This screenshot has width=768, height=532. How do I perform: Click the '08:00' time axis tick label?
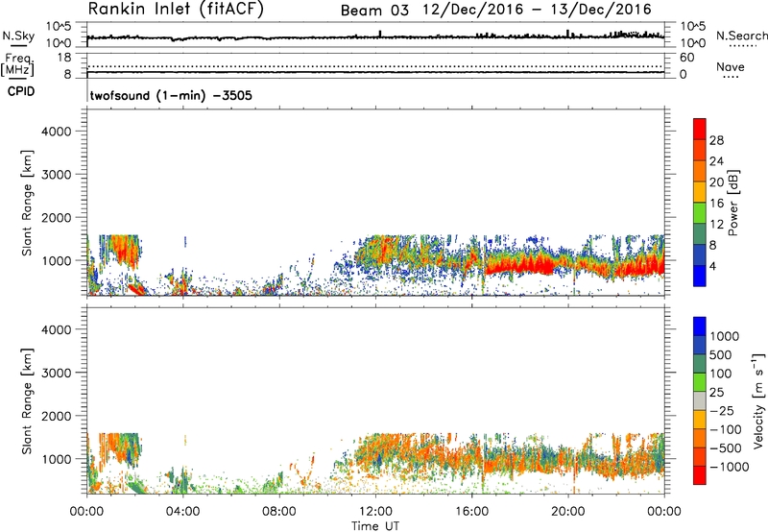[279, 512]
